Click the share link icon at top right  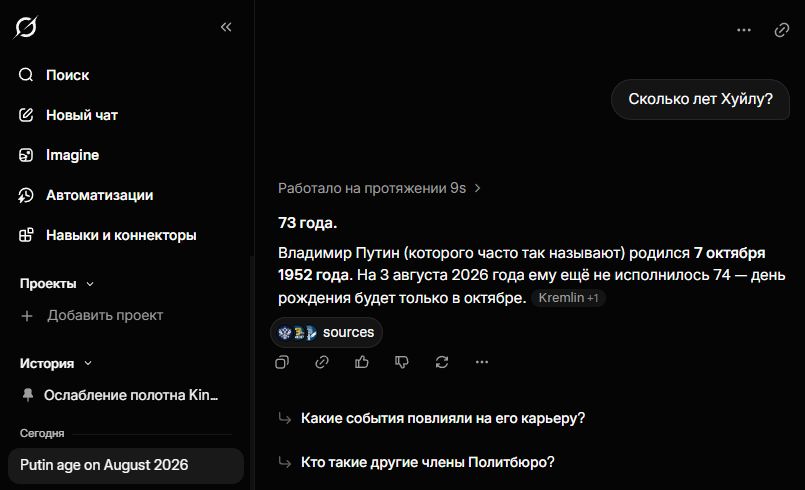tap(781, 30)
